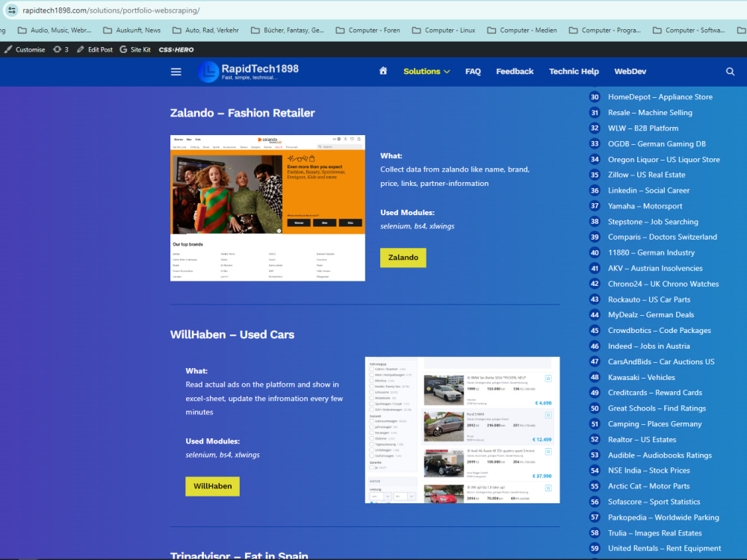Image resolution: width=747 pixels, height=560 pixels.
Task: Open Creditcards – Reward Cards link
Action: pos(655,393)
